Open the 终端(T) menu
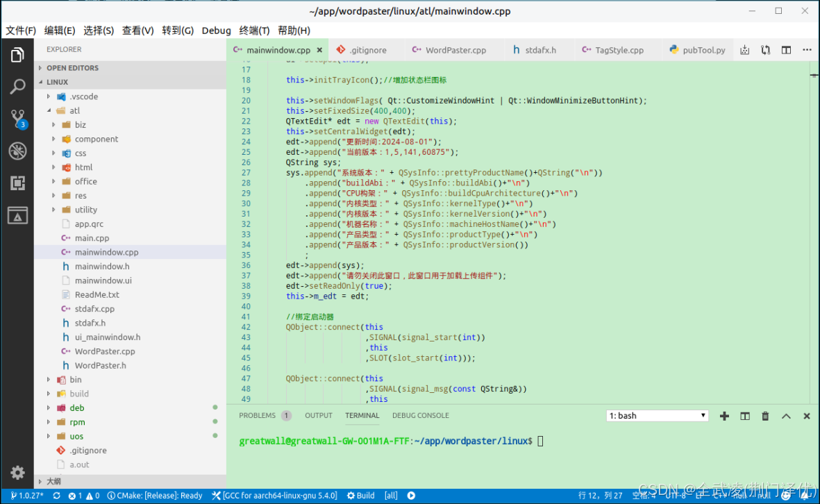 click(x=254, y=31)
